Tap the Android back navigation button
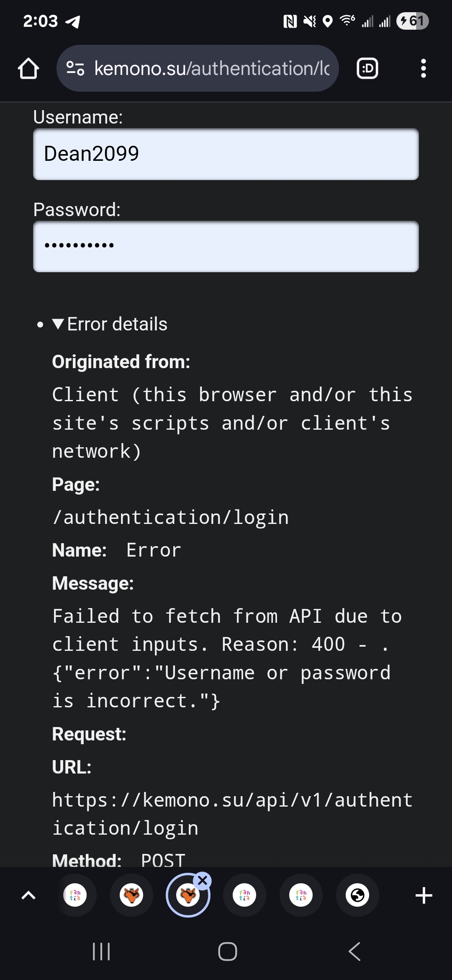The width and height of the screenshot is (452, 980). pyautogui.click(x=354, y=952)
